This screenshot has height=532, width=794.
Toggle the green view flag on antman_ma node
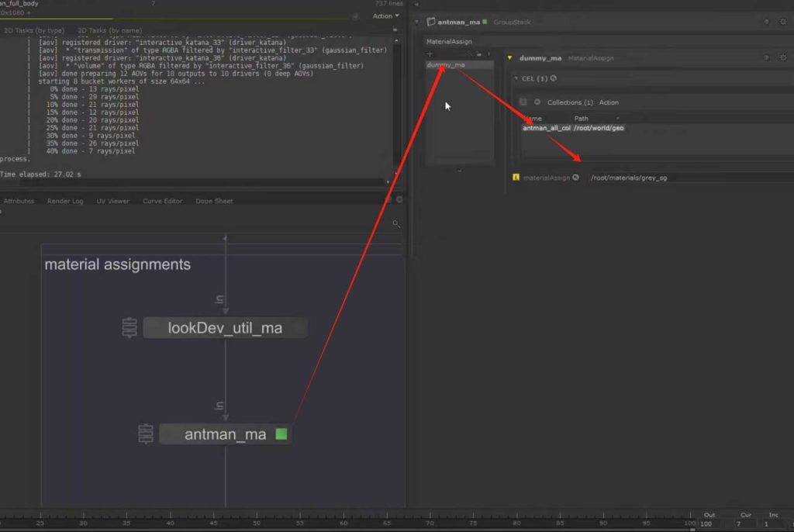(281, 434)
